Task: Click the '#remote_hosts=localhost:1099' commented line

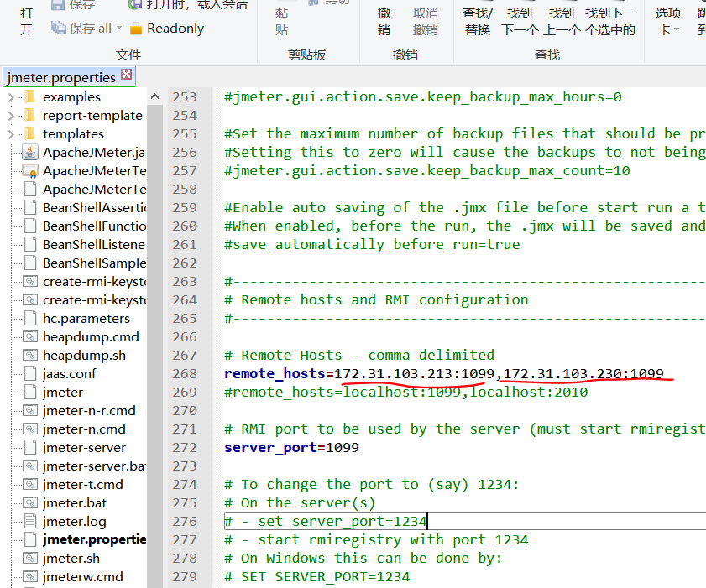Action: [406, 393]
